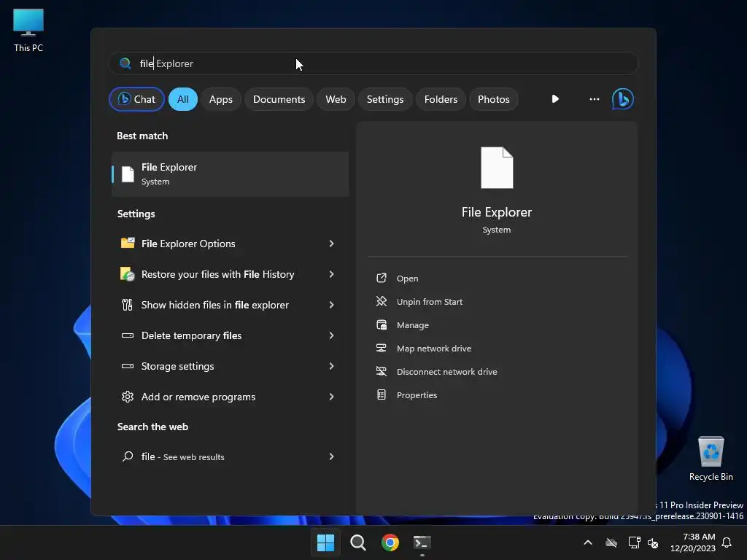The height and width of the screenshot is (560, 747).
Task: Click 'file - See web results' text
Action: pyautogui.click(x=183, y=456)
